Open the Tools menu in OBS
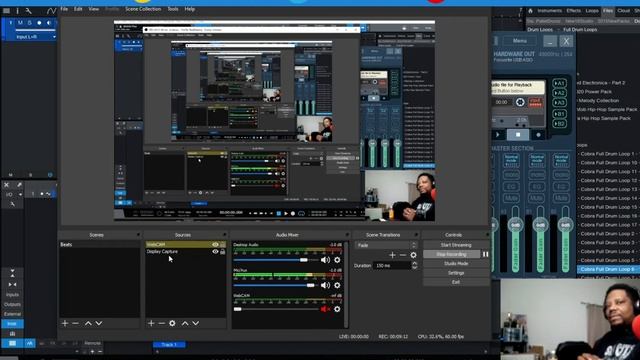The image size is (640, 360). [173, 9]
